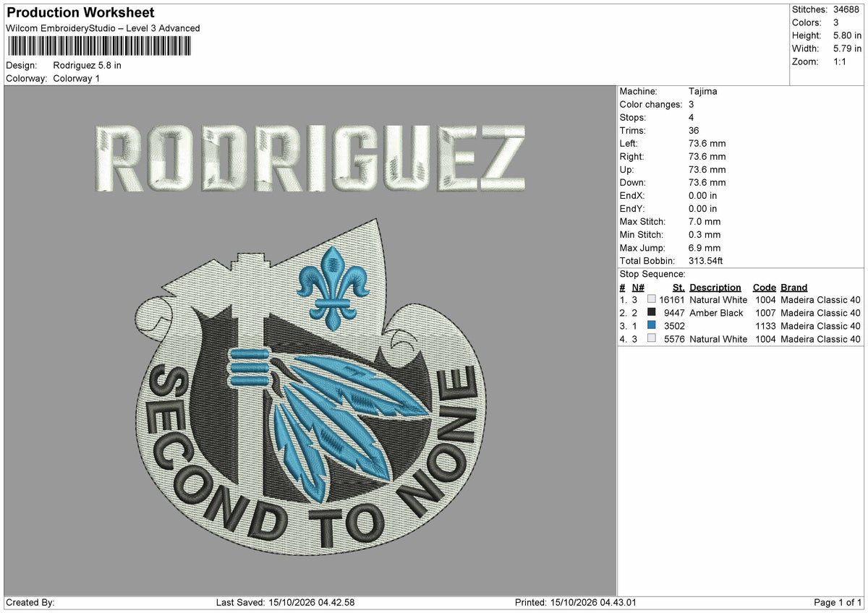Click the "Production Worksheet" title
Screen dimensions: 868x613
[80, 13]
